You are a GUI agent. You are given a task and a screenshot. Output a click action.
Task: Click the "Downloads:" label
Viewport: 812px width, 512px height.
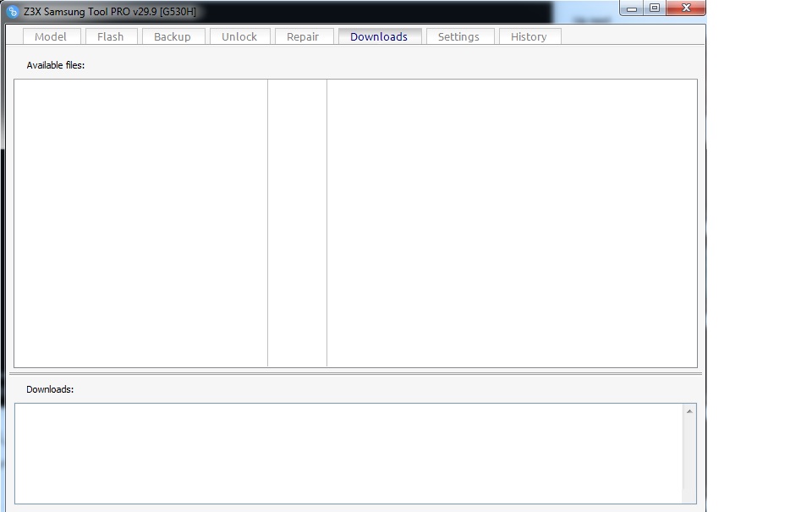click(50, 389)
